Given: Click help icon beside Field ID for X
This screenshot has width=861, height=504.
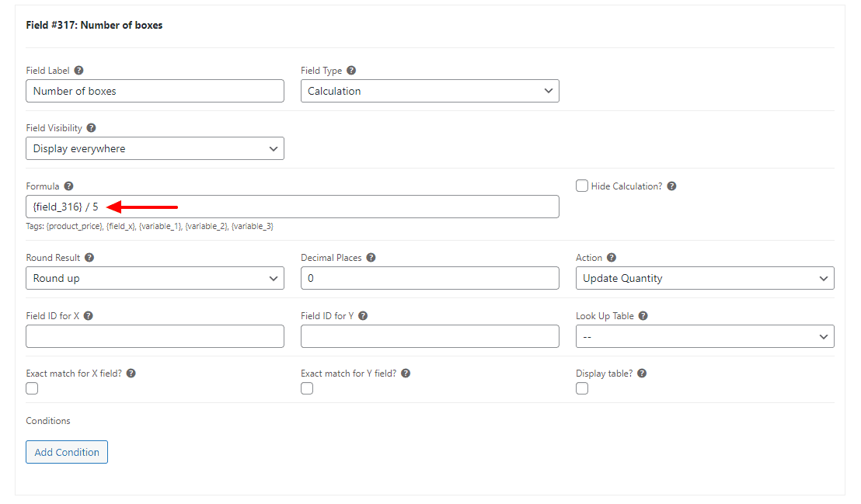Looking at the screenshot, I should point(89,316).
